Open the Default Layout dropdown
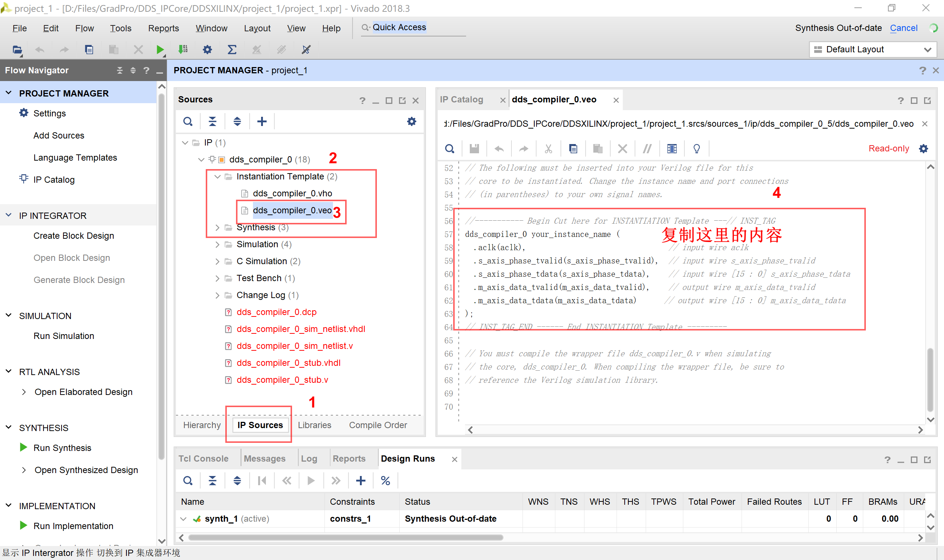This screenshot has width=944, height=560. pos(872,49)
